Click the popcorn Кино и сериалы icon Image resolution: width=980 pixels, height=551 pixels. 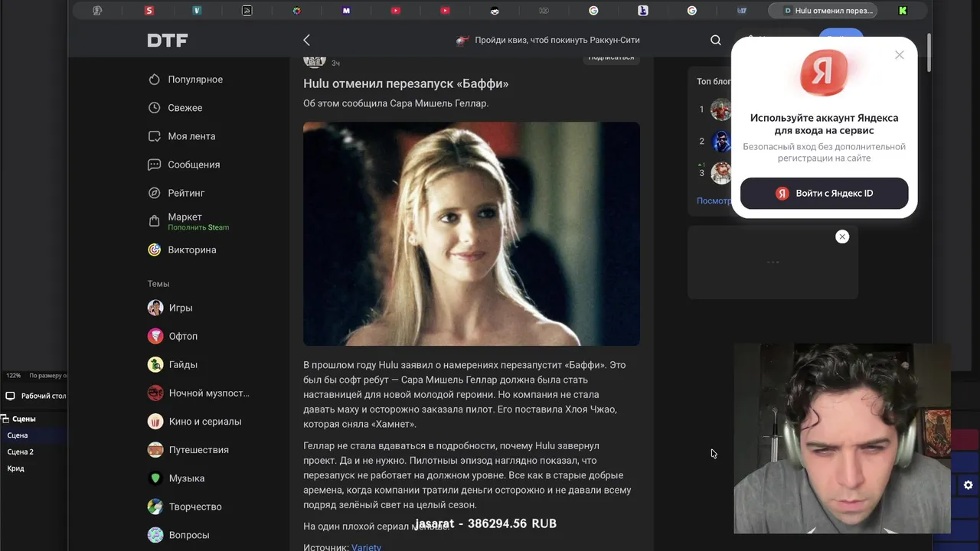click(x=155, y=421)
